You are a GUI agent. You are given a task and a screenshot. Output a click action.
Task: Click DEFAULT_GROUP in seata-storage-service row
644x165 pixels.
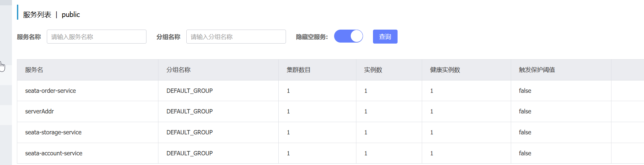pos(190,132)
